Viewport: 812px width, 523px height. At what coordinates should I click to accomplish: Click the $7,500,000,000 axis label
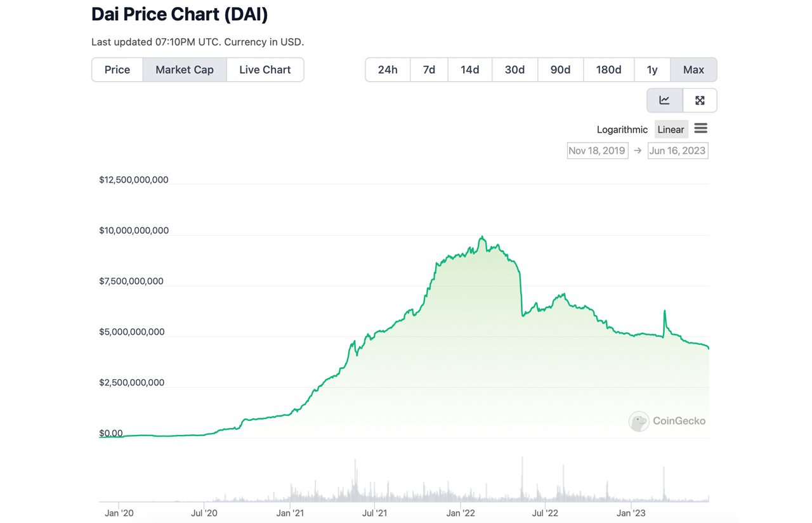pyautogui.click(x=131, y=281)
